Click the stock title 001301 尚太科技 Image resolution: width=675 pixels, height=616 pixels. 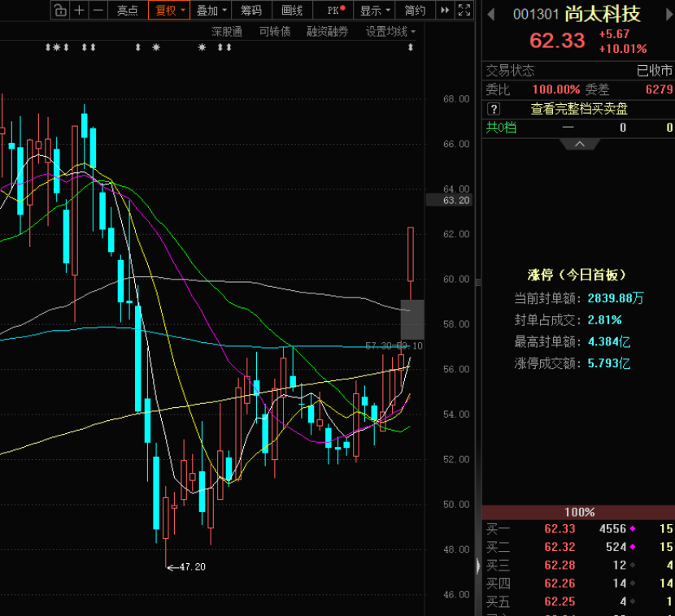click(x=577, y=15)
